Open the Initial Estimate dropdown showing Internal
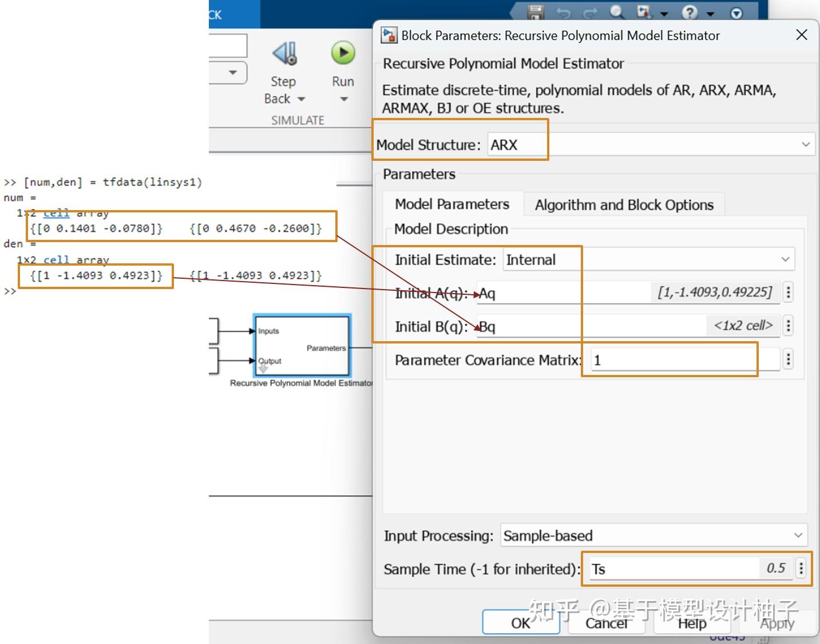This screenshot has height=644, width=820. point(786,259)
